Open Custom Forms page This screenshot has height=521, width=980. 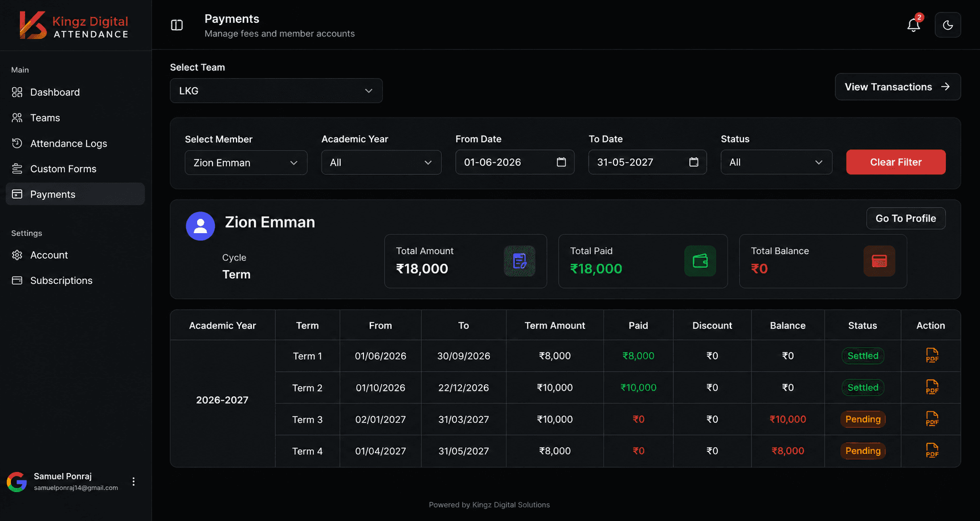pyautogui.click(x=75, y=169)
